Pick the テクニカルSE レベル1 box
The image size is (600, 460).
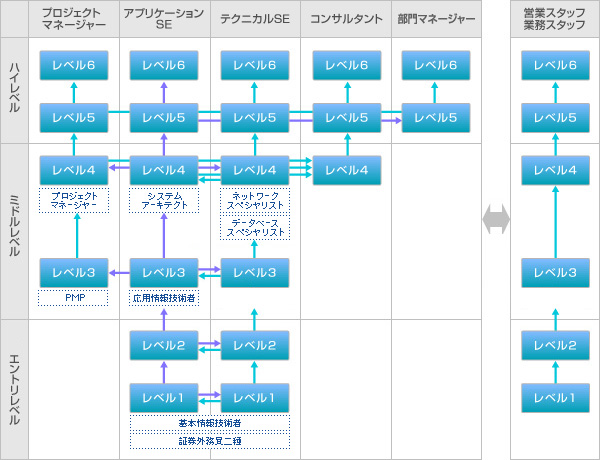coord(255,398)
